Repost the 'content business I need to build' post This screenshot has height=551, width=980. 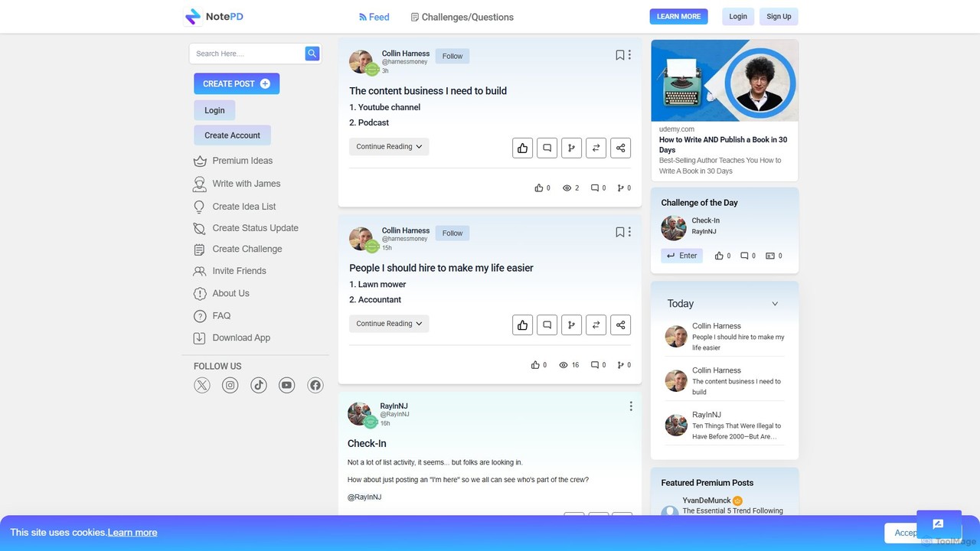(x=596, y=148)
